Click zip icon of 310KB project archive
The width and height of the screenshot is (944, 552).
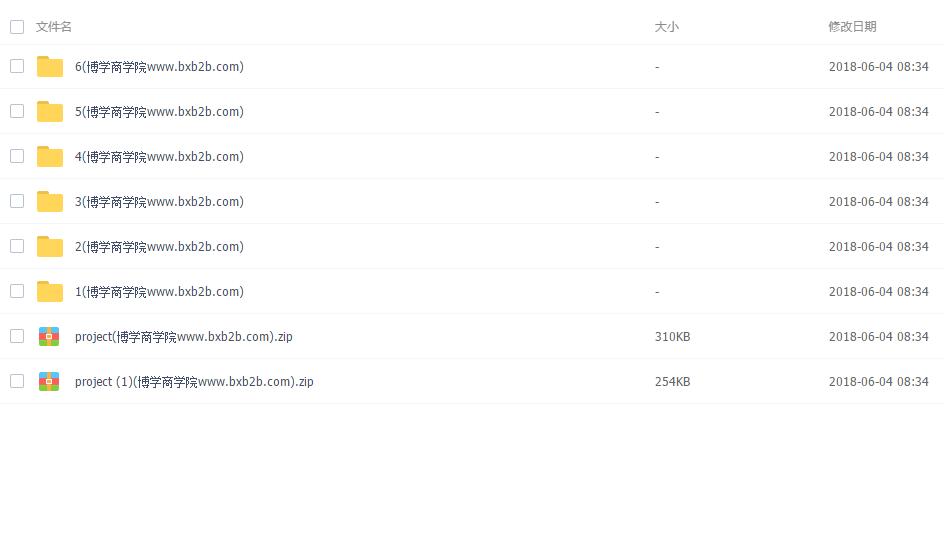point(49,337)
